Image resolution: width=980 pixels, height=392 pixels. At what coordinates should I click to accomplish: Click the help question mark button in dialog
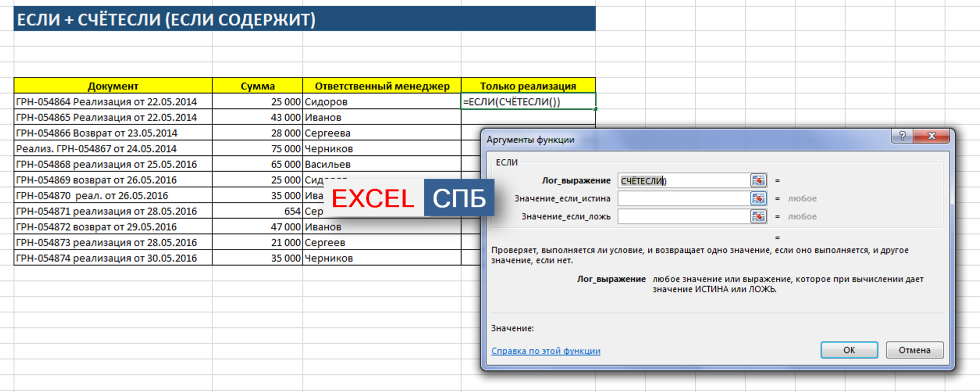click(x=902, y=136)
